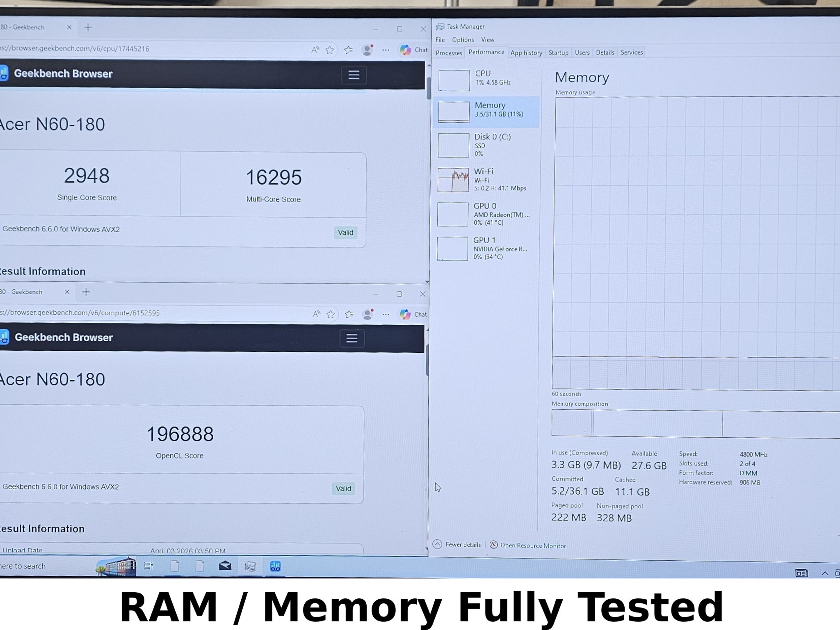The image size is (840, 630).
Task: Click the Valid badge under the OpenCL Score
Action: [x=343, y=488]
